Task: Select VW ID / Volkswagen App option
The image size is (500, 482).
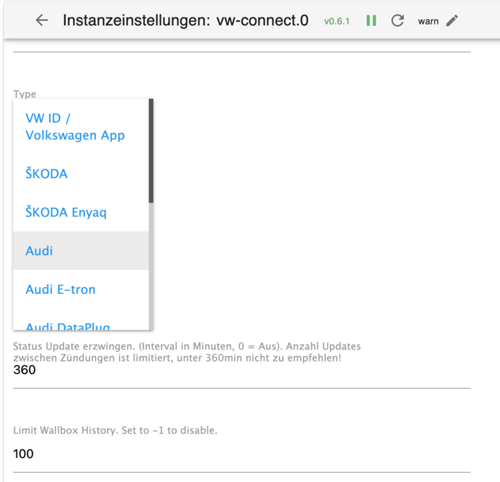Action: pos(81,127)
